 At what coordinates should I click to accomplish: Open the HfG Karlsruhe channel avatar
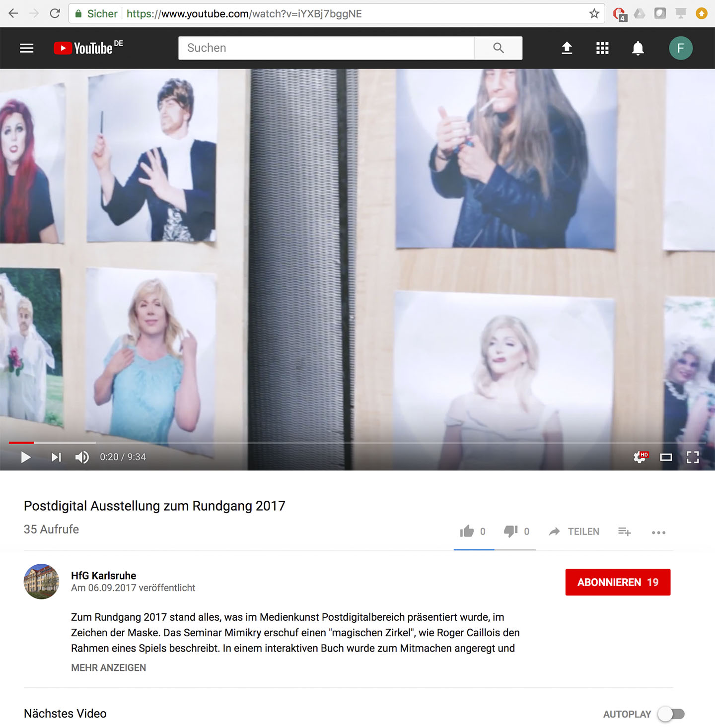(41, 581)
